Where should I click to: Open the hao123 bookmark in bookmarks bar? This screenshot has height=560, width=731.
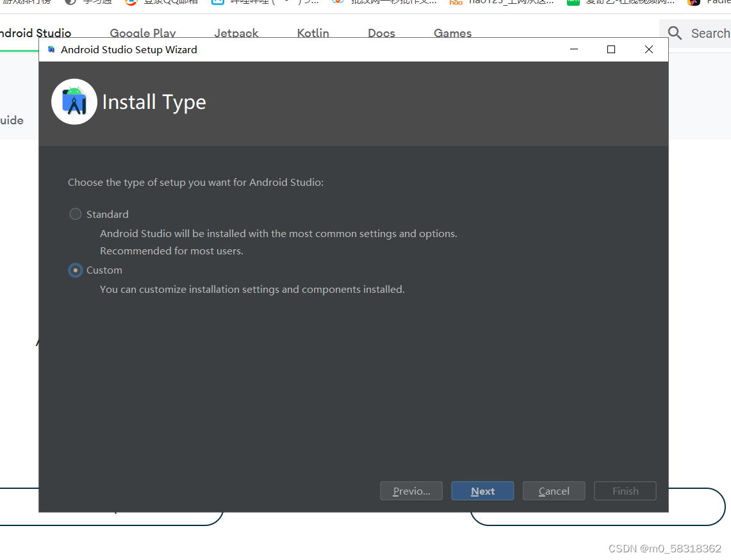tap(502, 2)
